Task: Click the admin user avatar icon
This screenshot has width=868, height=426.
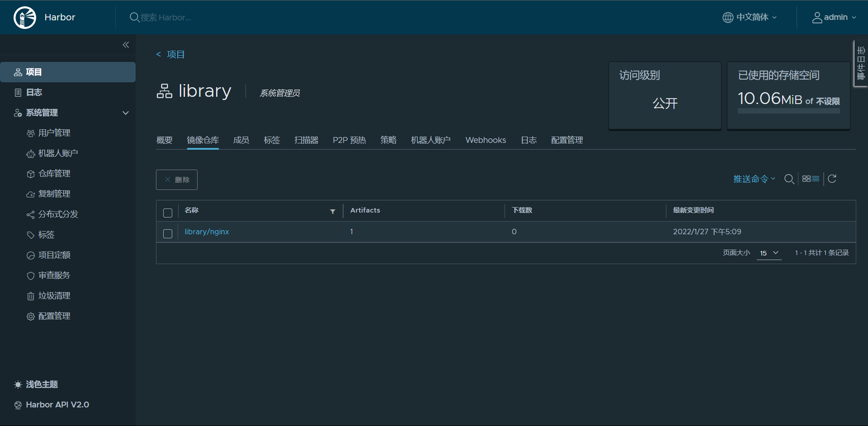Action: pos(817,17)
